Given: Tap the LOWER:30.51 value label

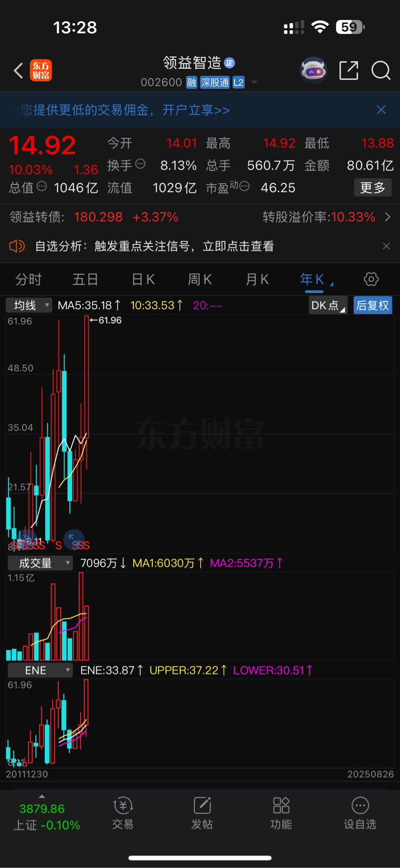Looking at the screenshot, I should click(272, 670).
